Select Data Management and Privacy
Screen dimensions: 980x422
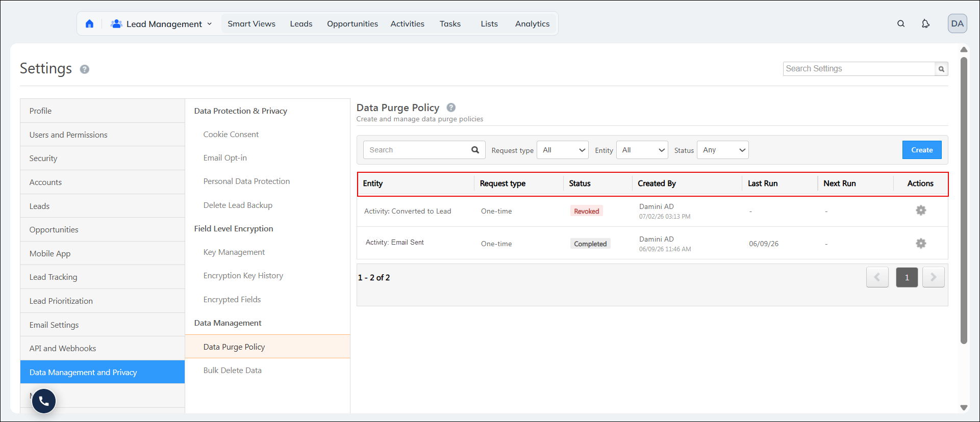(x=103, y=372)
